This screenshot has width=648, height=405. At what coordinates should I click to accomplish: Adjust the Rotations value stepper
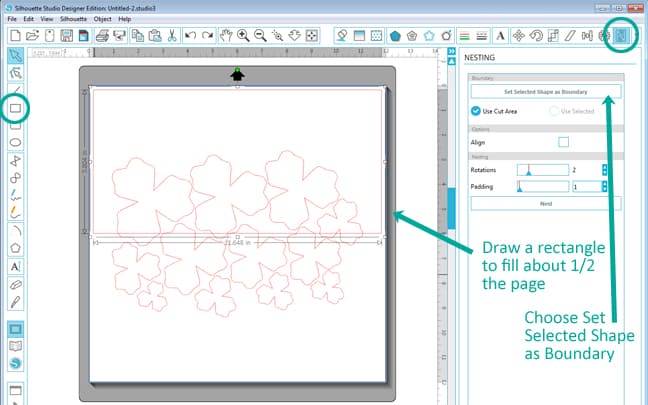tap(604, 170)
